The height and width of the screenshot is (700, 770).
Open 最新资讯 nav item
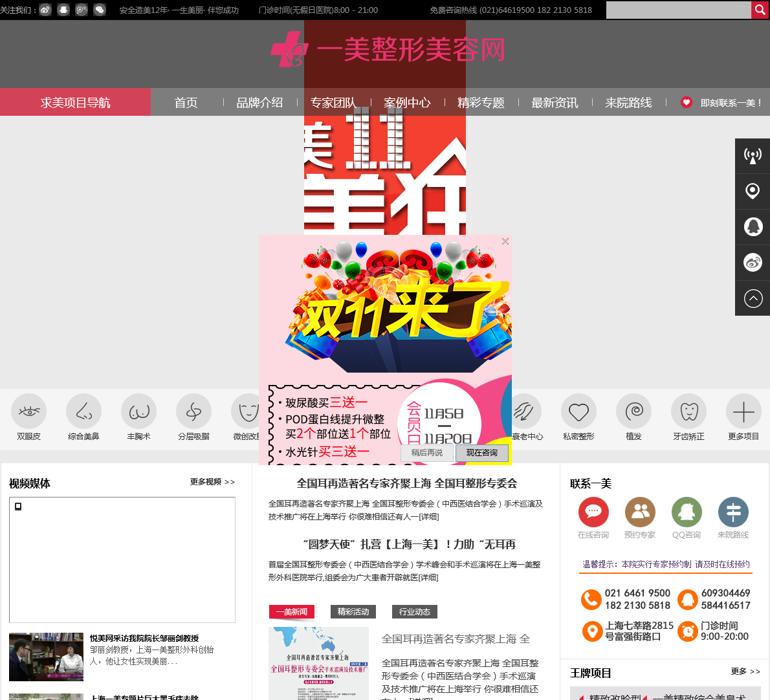click(555, 102)
